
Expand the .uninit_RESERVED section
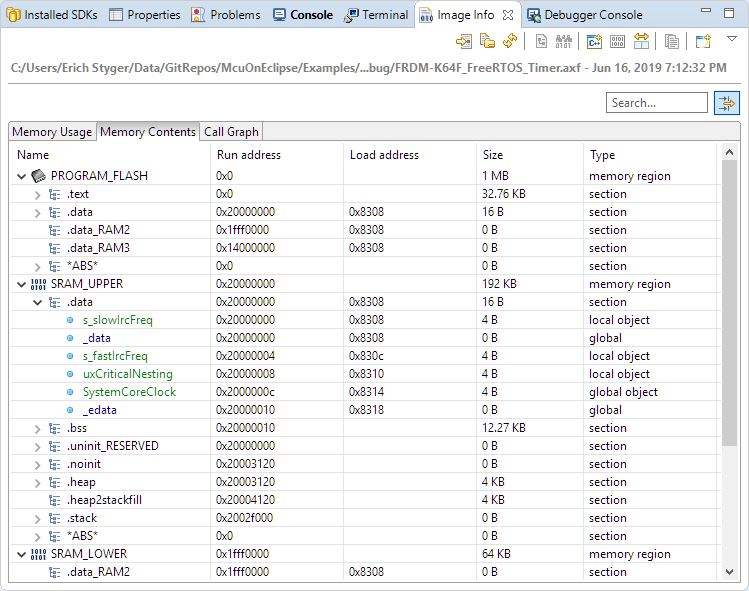(37, 447)
